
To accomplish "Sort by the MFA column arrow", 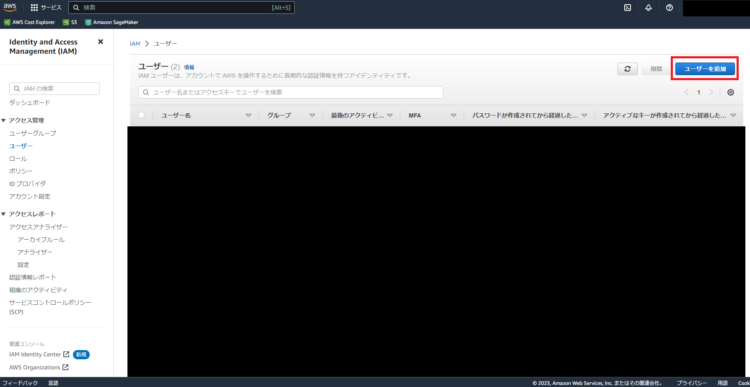I will pyautogui.click(x=453, y=116).
